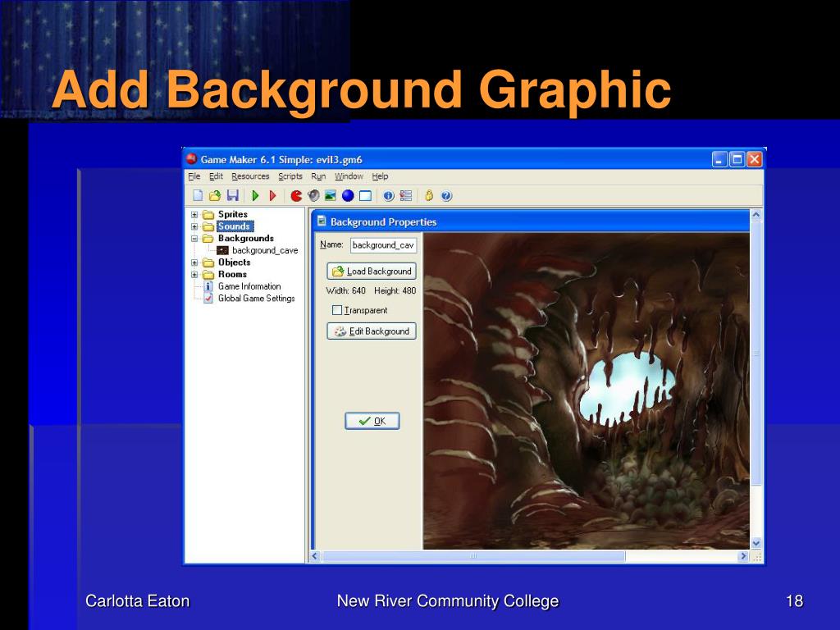This screenshot has width=840, height=630.
Task: Click the Background Properties title bar icon
Action: pos(322,221)
